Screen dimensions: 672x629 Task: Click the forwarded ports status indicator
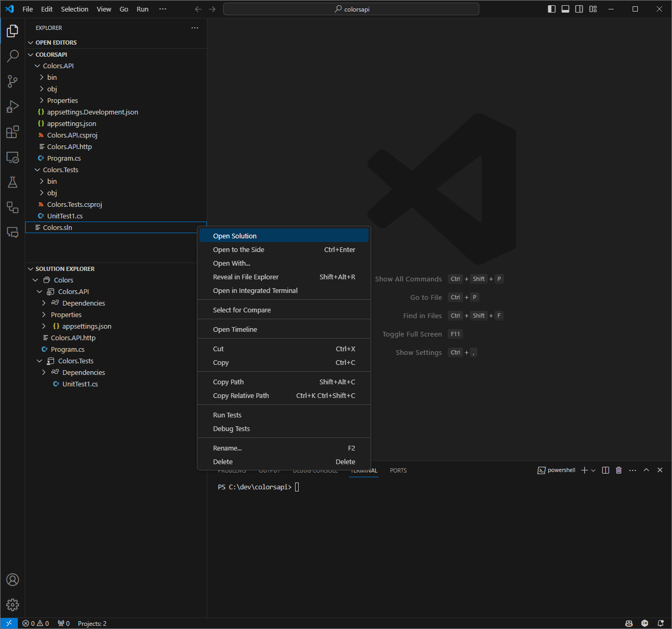pos(64,623)
